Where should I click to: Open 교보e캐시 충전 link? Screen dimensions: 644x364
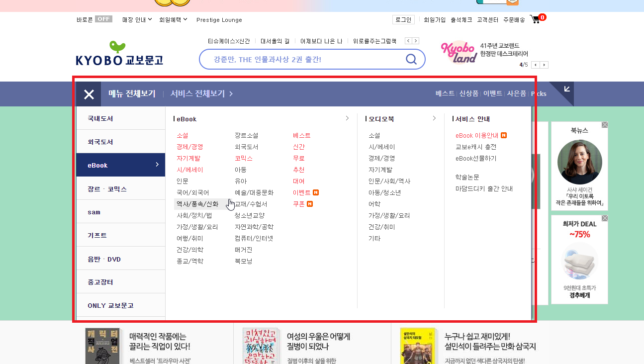point(476,147)
